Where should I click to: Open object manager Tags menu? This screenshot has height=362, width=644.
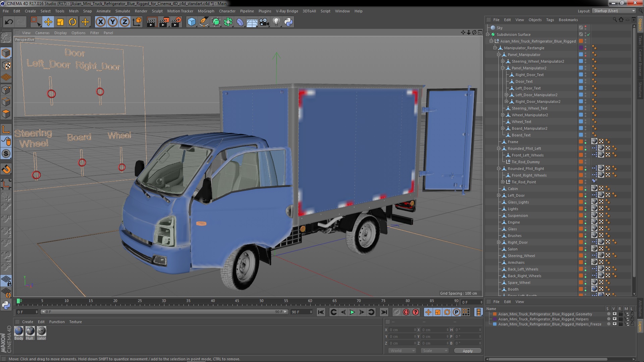(550, 20)
